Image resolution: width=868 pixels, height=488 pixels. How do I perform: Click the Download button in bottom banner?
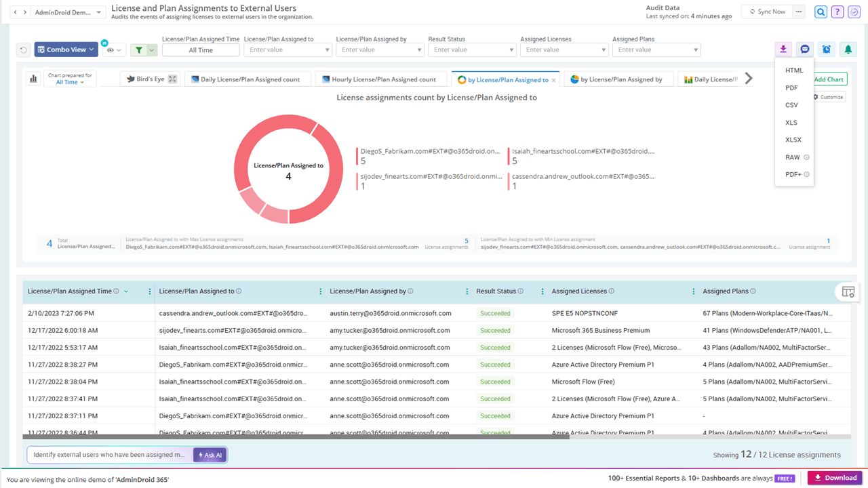(x=835, y=478)
